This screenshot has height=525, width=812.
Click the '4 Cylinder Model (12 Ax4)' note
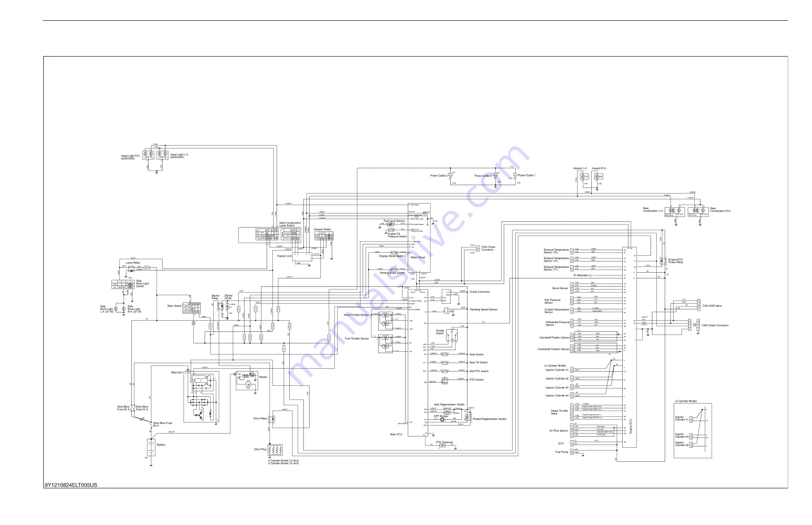click(x=283, y=460)
